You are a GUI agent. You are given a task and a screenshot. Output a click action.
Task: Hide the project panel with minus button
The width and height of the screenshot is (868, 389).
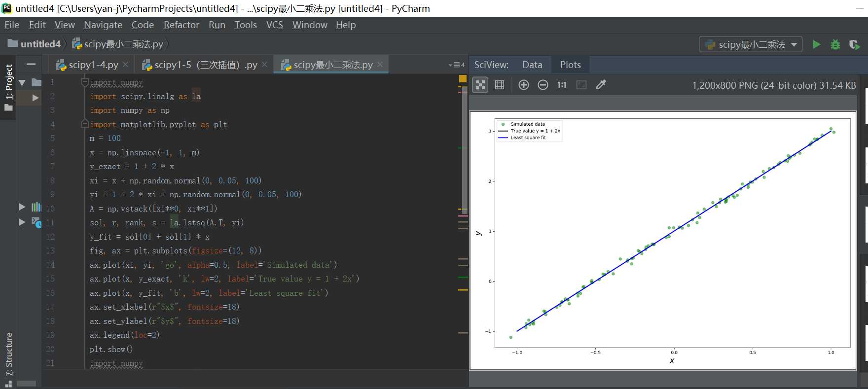[31, 65]
